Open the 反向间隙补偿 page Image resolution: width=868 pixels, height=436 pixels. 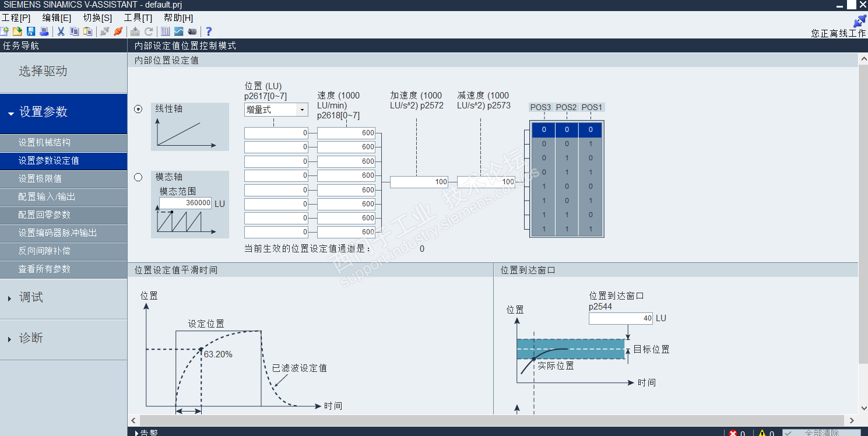[64, 251]
